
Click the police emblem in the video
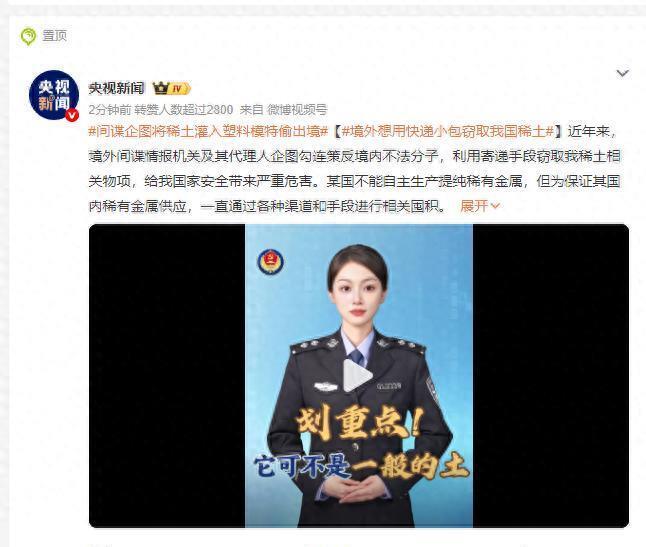tap(270, 262)
